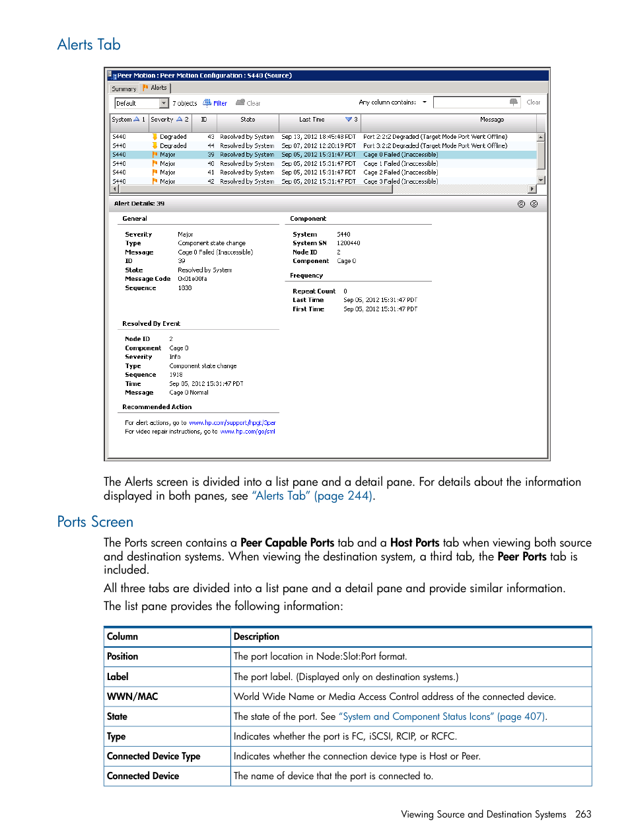Click the 'Alerts Tab' page heading

pyautogui.click(x=89, y=45)
